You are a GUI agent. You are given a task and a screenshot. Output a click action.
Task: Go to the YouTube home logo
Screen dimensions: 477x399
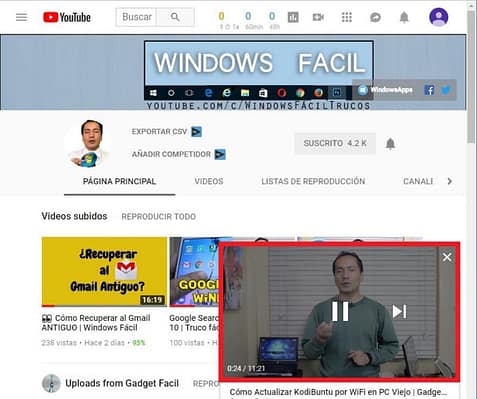[x=67, y=17]
